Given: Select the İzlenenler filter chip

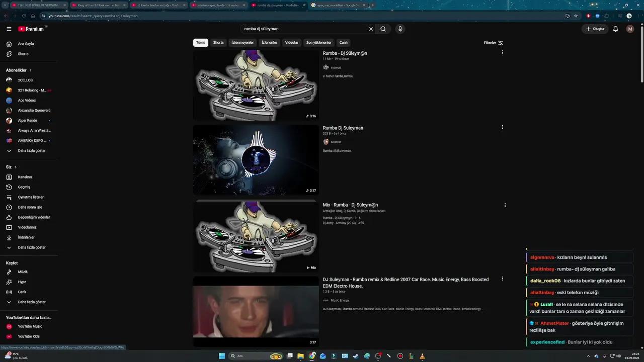Looking at the screenshot, I should coord(269,43).
